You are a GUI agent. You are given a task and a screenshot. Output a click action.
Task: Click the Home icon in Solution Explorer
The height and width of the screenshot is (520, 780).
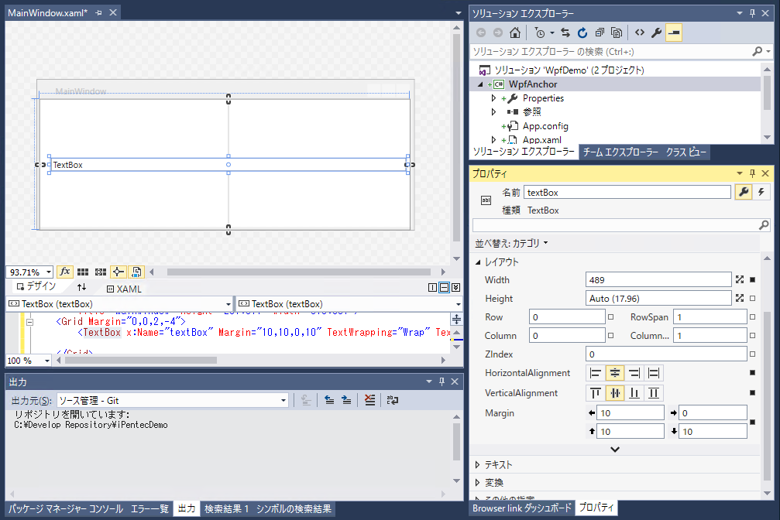(515, 32)
